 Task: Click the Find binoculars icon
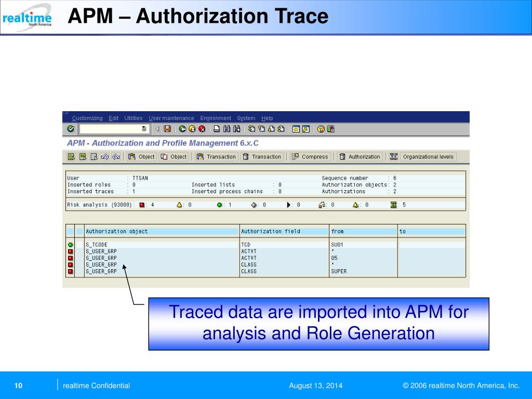(x=227, y=129)
